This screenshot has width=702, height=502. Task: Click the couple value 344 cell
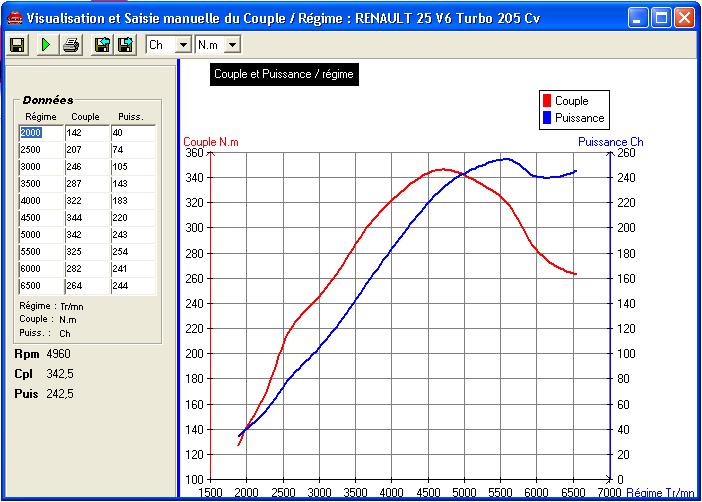(x=87, y=218)
